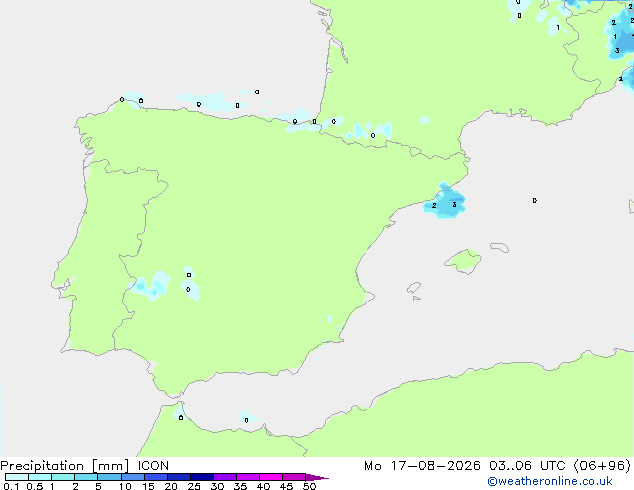Screen dimensions: 634x490
Task: Select the forecast date 'Mo 17-08-2026' text
Action: tap(422, 466)
